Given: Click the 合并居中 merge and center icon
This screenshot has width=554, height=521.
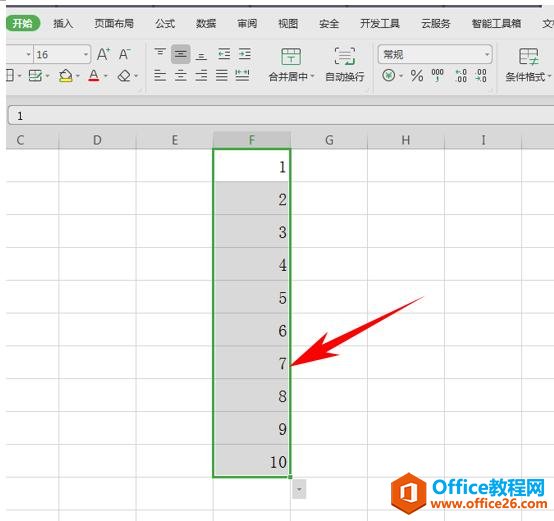Looking at the screenshot, I should [x=291, y=57].
